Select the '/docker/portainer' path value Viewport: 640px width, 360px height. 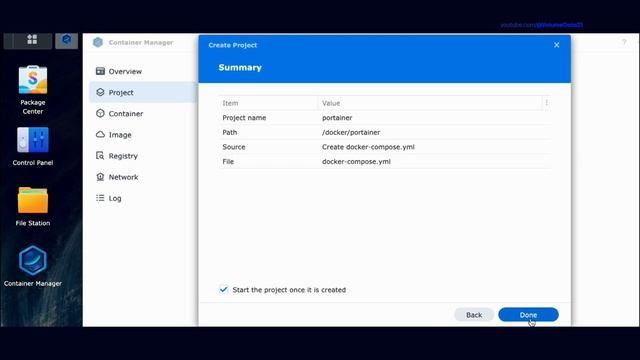pos(351,132)
